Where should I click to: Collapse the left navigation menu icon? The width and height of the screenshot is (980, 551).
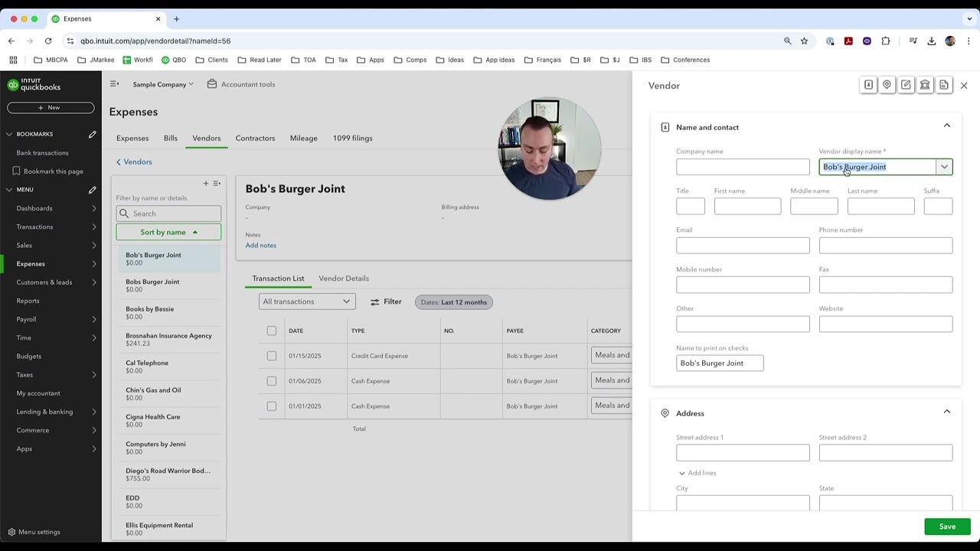pos(114,84)
